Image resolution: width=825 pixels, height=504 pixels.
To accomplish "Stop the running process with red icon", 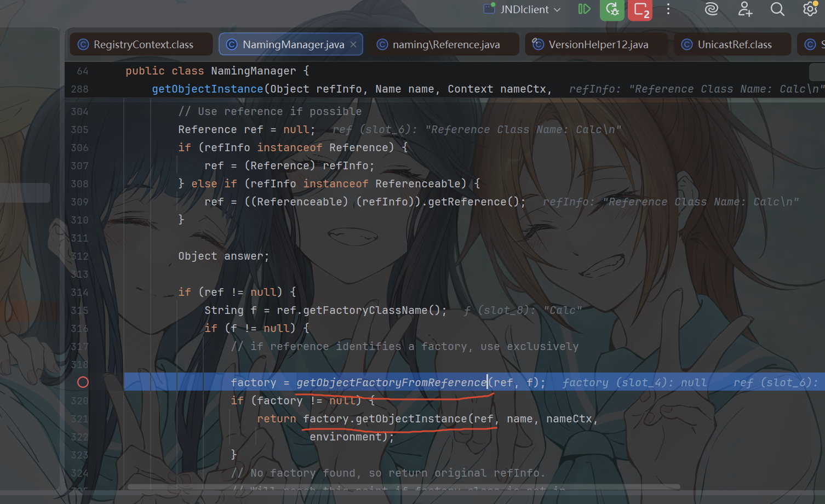I will (x=640, y=9).
